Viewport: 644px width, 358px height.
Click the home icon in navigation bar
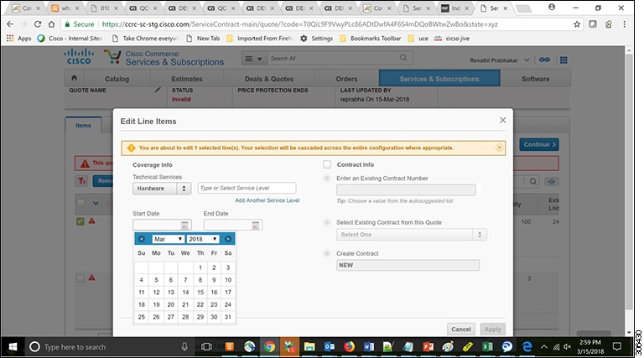click(75, 78)
